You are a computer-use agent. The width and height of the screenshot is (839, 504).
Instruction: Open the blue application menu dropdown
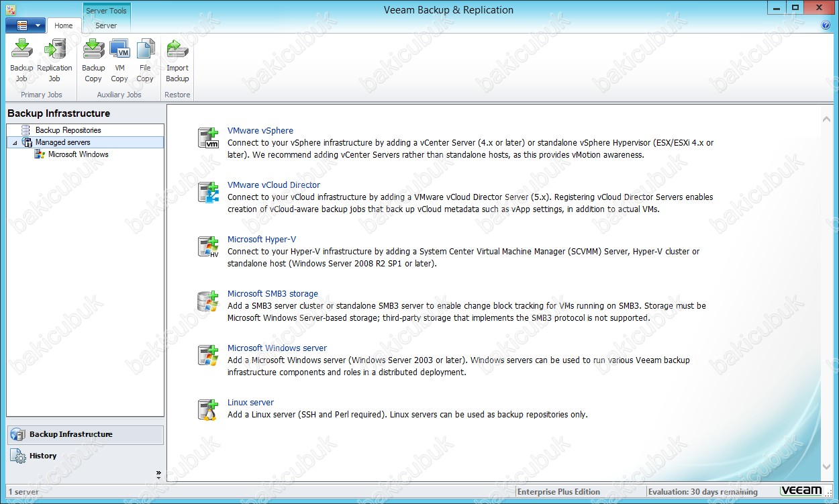click(26, 26)
